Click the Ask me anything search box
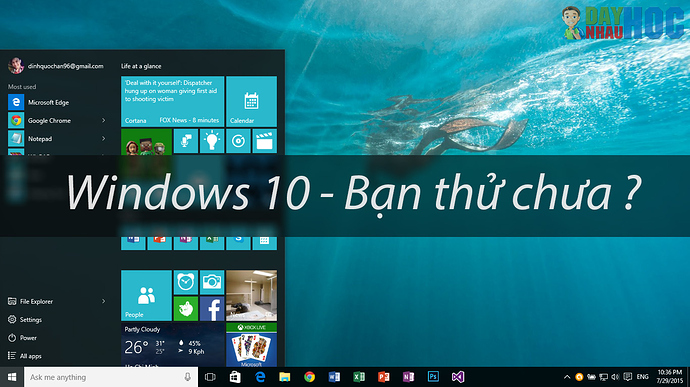The image size is (690, 387). (111, 377)
